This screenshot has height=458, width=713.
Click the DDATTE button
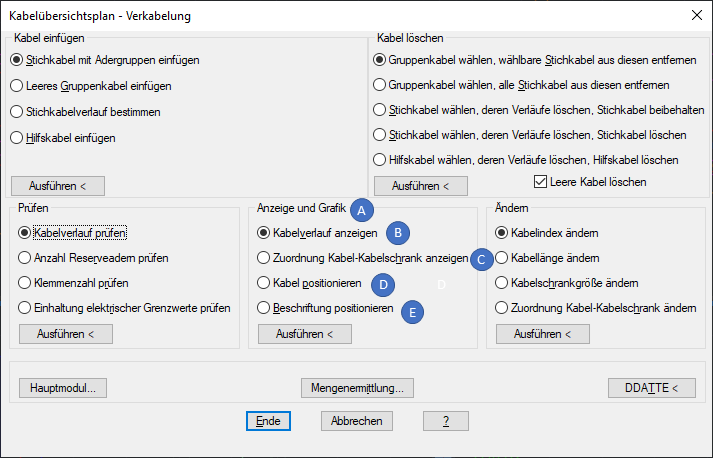tap(652, 388)
